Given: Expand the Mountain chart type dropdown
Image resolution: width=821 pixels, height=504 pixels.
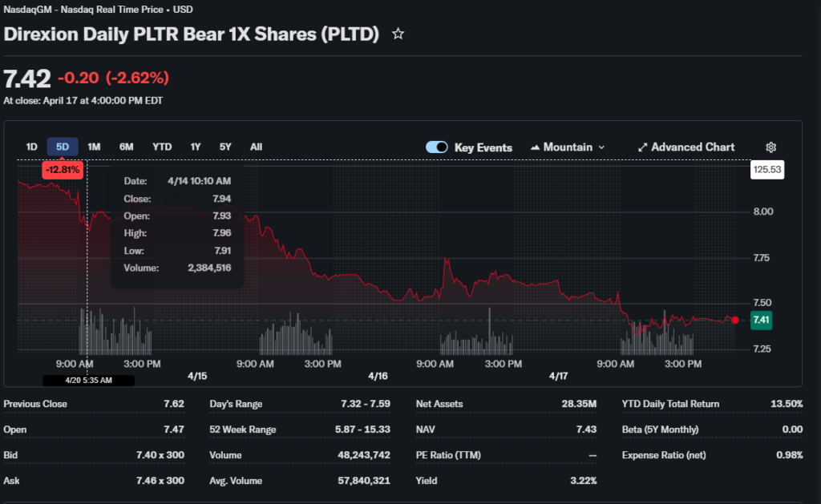Looking at the screenshot, I should (x=601, y=147).
